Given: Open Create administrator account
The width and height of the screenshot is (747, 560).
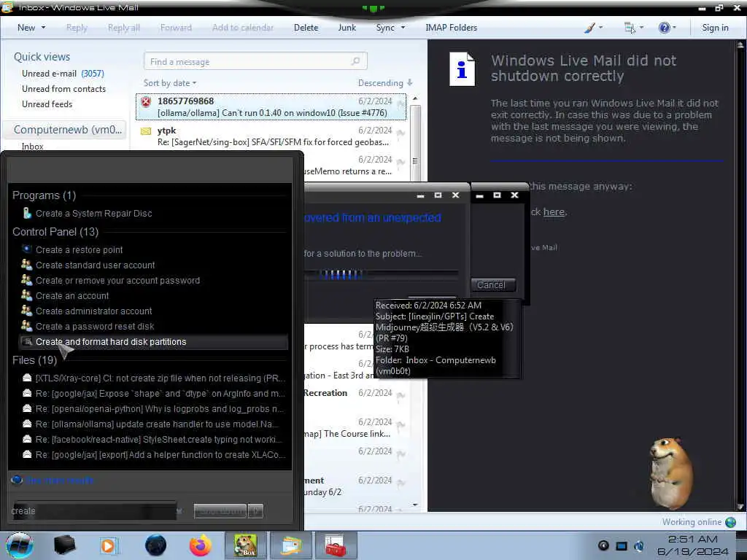Looking at the screenshot, I should click(94, 311).
